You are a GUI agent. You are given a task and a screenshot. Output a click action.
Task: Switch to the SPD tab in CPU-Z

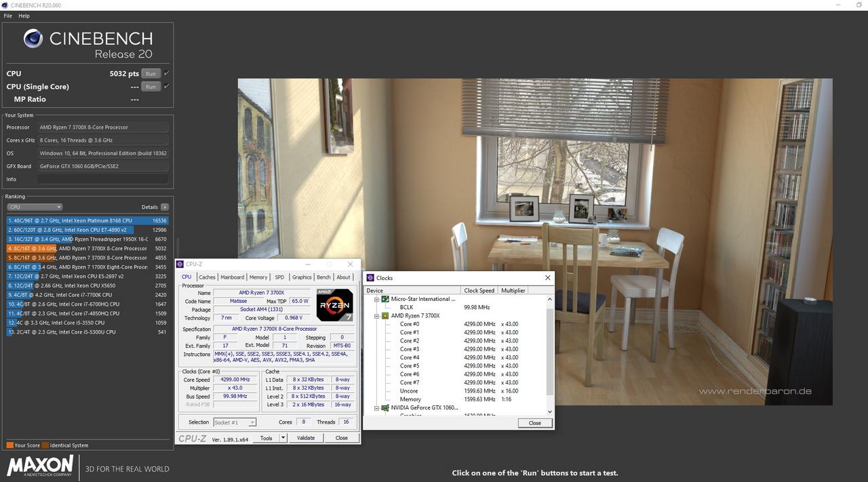279,277
